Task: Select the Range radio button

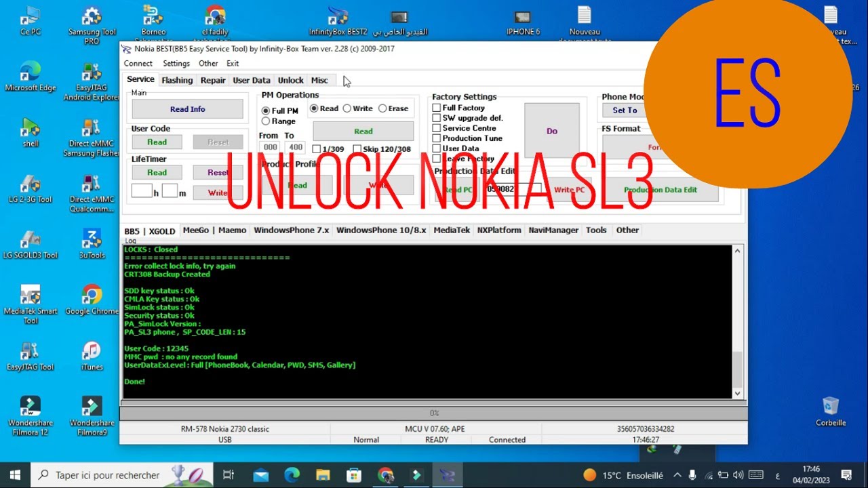Action: [x=279, y=121]
